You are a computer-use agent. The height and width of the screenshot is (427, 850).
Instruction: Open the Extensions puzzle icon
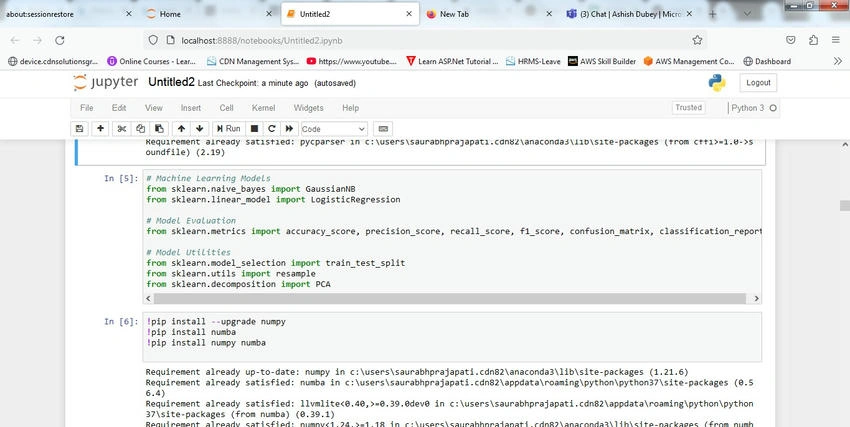pyautogui.click(x=813, y=40)
